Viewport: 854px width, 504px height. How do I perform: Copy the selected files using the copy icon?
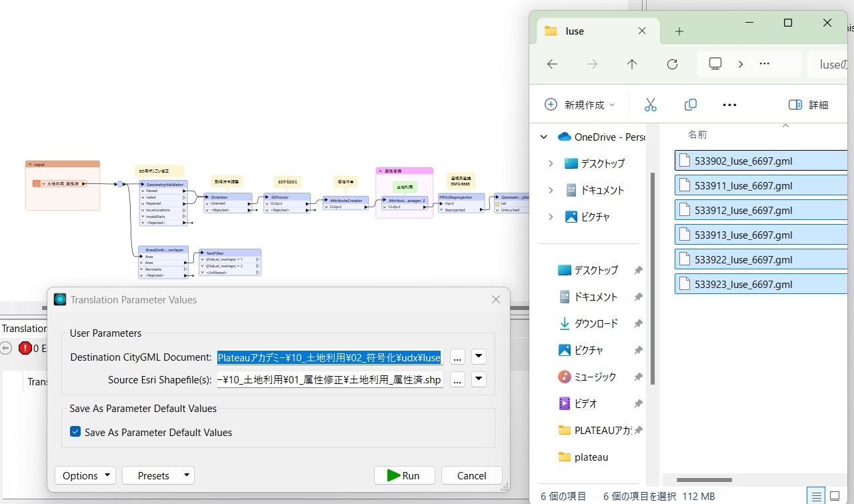click(x=691, y=105)
